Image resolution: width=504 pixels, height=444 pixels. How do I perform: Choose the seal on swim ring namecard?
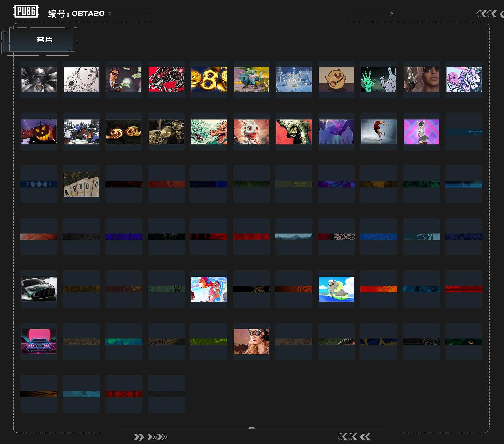click(x=336, y=289)
